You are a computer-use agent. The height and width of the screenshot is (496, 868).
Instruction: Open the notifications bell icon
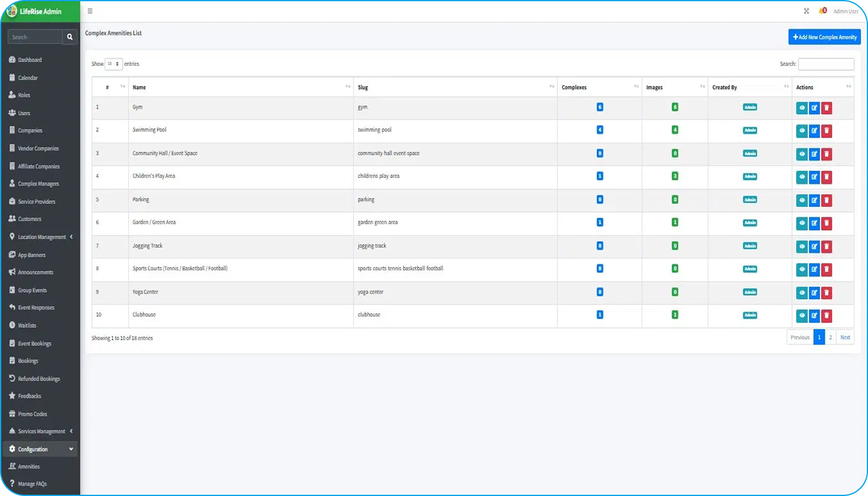click(x=823, y=11)
